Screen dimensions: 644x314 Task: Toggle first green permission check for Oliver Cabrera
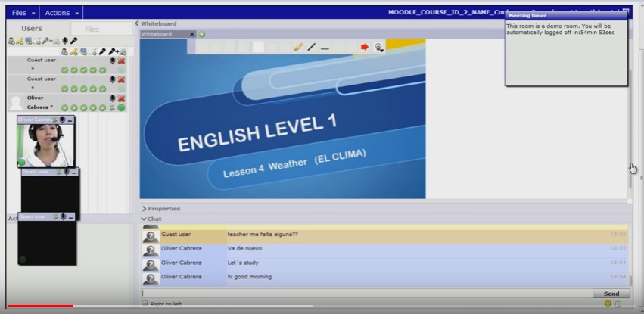[x=64, y=108]
